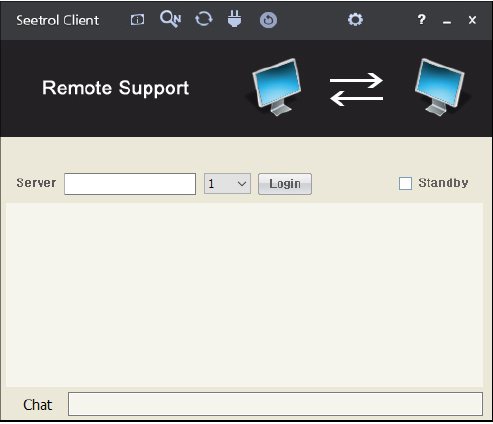The height and width of the screenshot is (424, 493).
Task: Click the right computer monitor image
Action: [x=440, y=87]
